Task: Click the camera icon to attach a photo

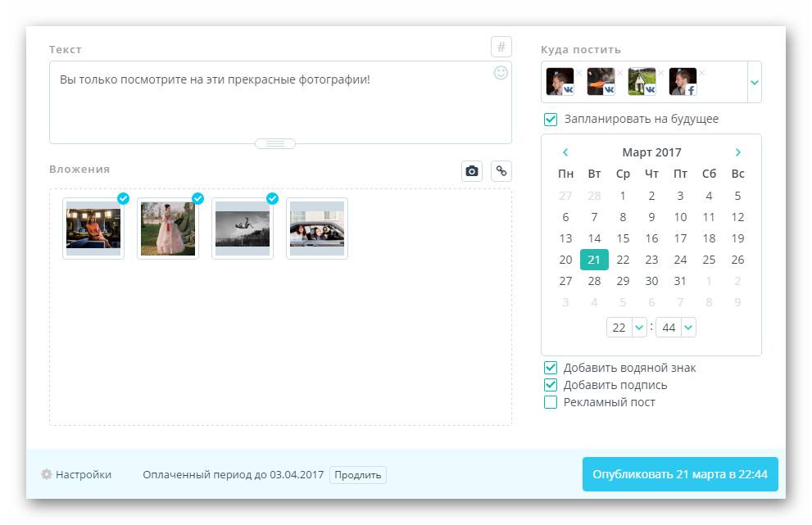Action: (x=472, y=170)
